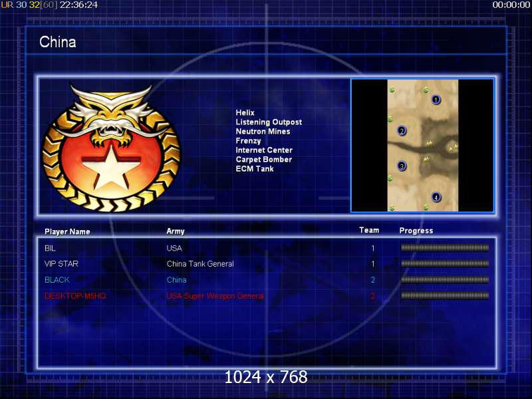Click the "China" title heading
This screenshot has height=399, width=532.
pos(58,42)
